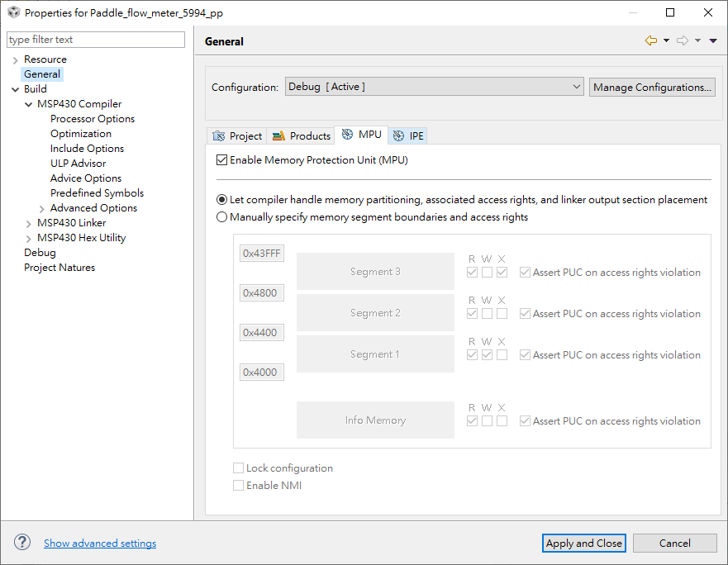Expand the MSP430 Linker node
This screenshot has width=728, height=565.
coord(28,223)
